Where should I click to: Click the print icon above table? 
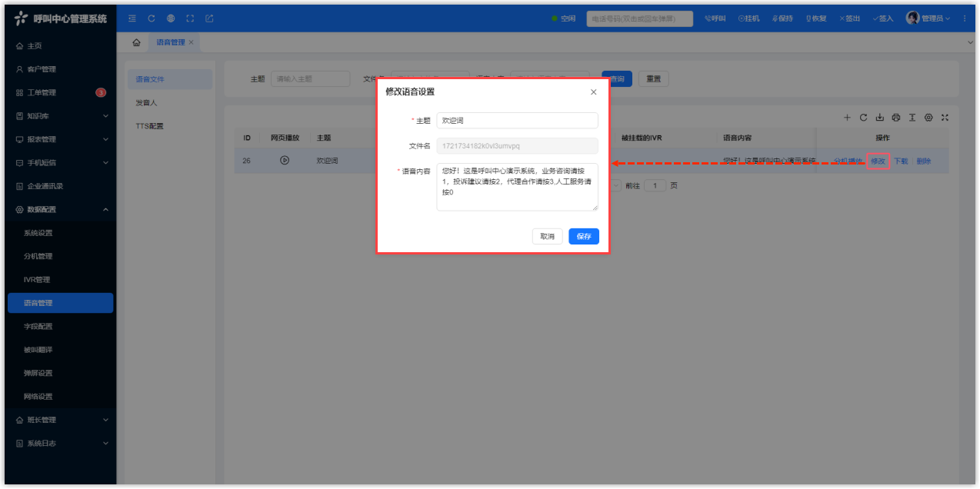(896, 118)
